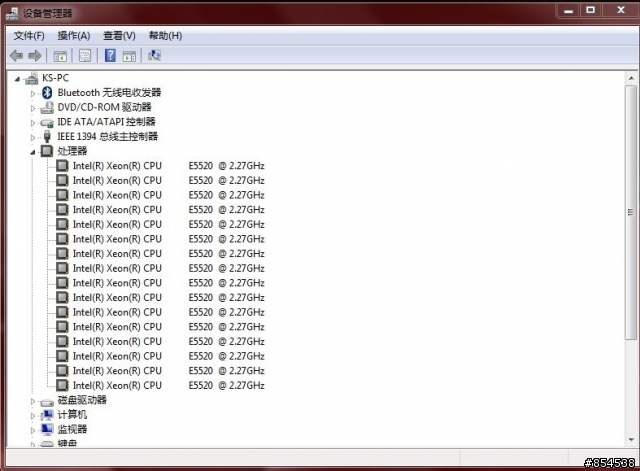Click the scrollbar down arrow

(631, 440)
